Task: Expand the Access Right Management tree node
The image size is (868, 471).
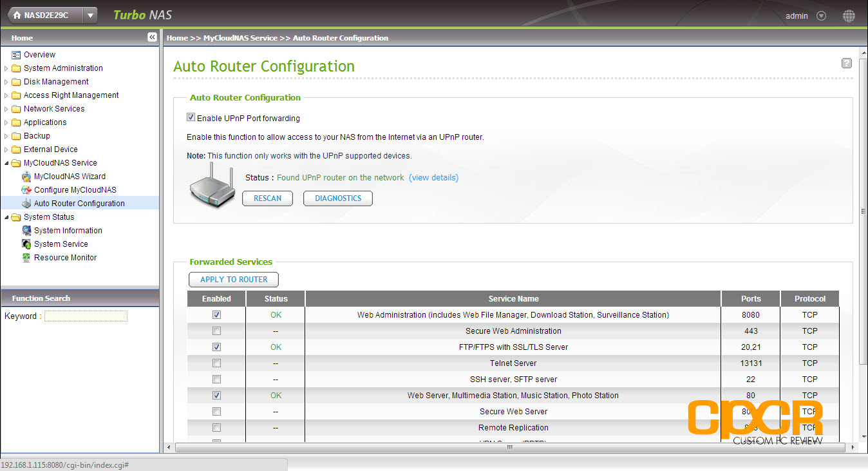Action: pos(6,95)
